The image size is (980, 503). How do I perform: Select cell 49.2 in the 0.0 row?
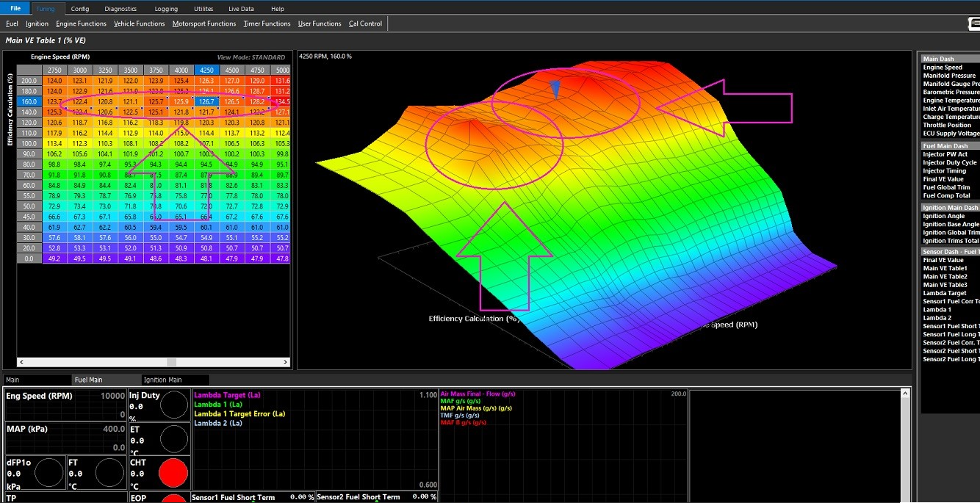click(54, 258)
